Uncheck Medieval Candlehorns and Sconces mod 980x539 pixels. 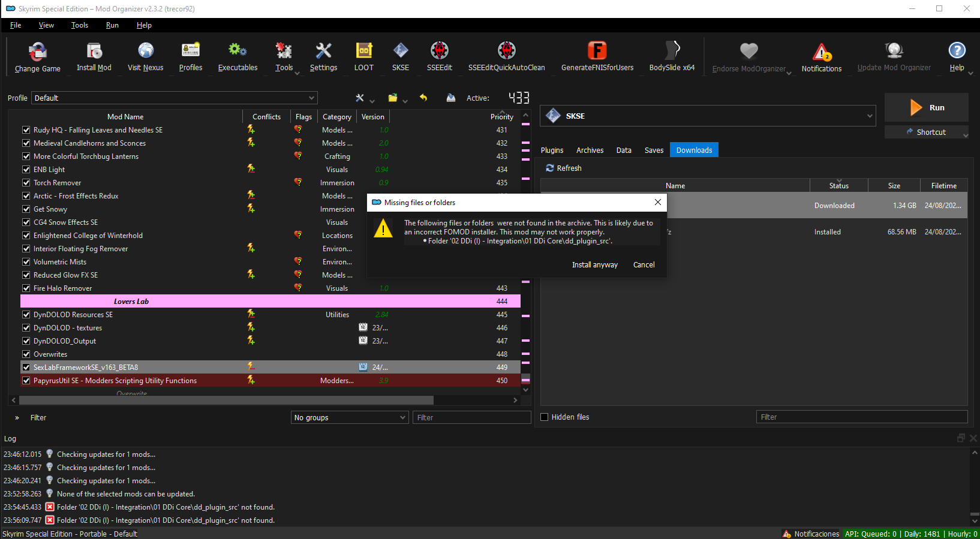coord(26,143)
